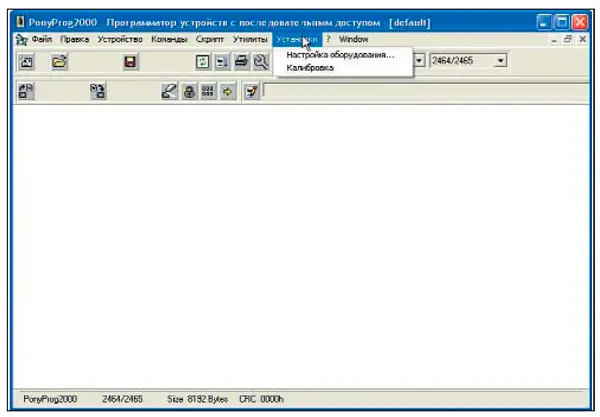The width and height of the screenshot is (600, 417).
Task: Open the Утилиты menu
Action: click(x=250, y=39)
